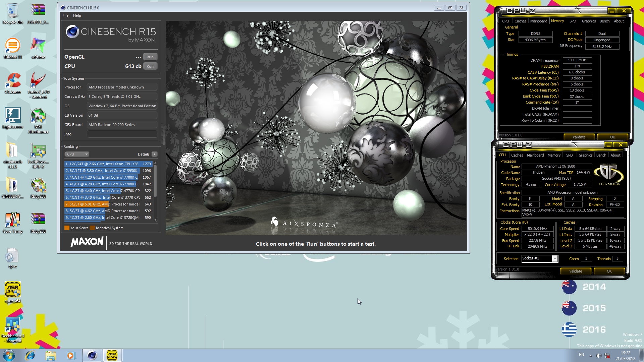Launch wPrime desktop icon
Image resolution: width=644 pixels, height=362 pixels.
38,48
